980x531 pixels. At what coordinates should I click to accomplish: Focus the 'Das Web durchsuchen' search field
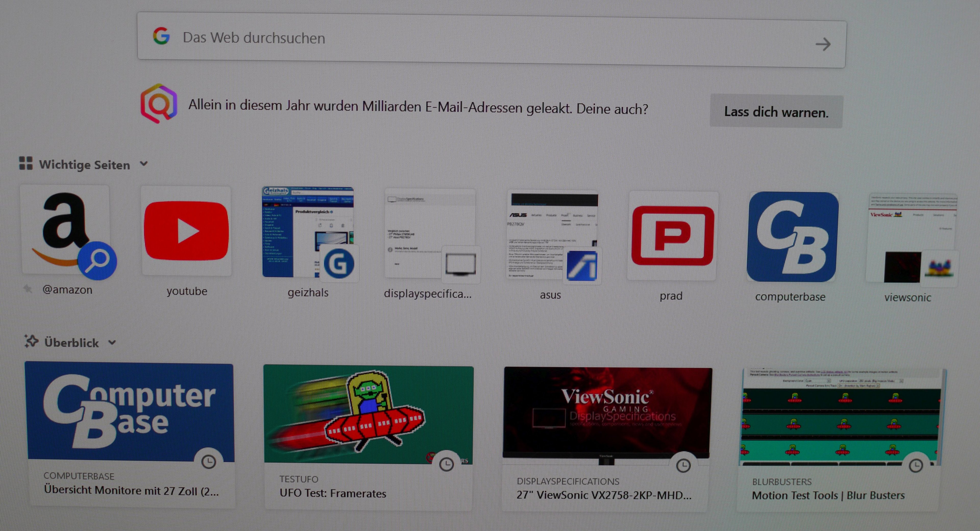click(457, 39)
